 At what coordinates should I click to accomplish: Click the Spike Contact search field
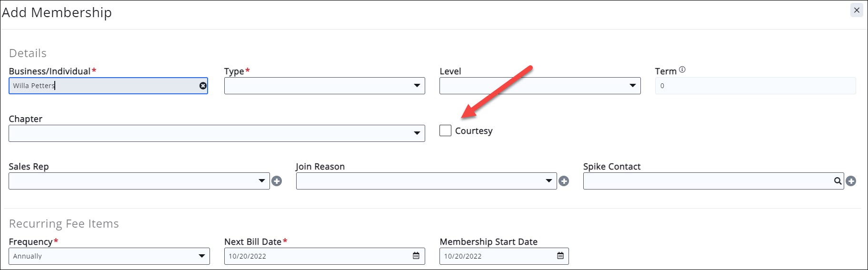pos(707,181)
